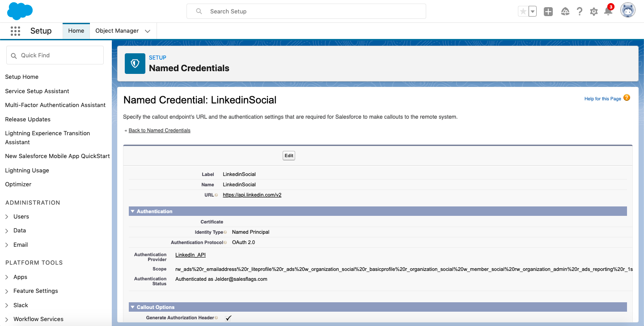
Task: Open the Help for this Page link
Action: [x=603, y=99]
